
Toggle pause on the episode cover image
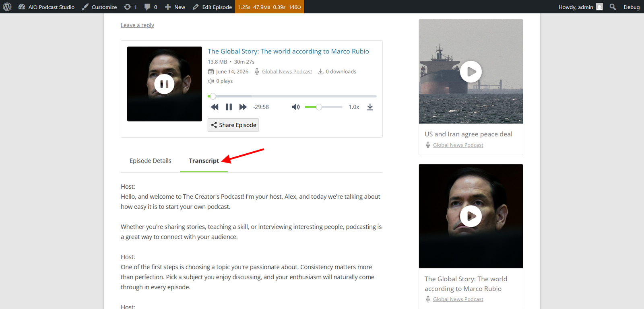click(x=164, y=84)
